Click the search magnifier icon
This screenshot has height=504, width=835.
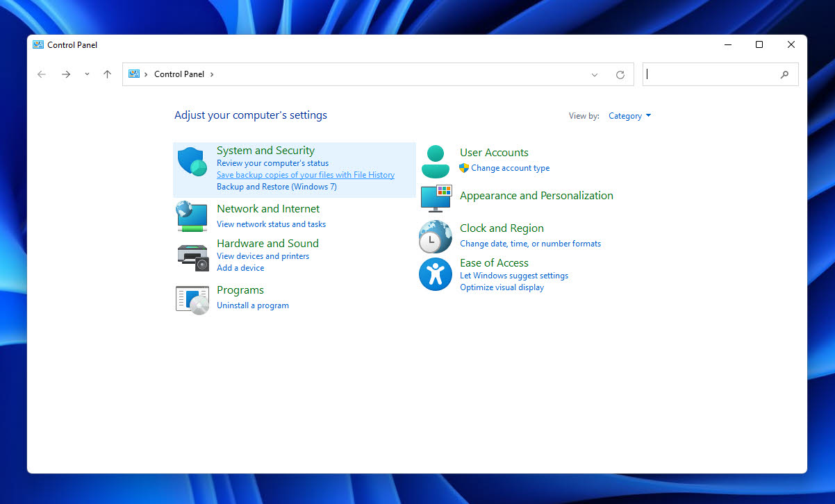click(x=785, y=74)
